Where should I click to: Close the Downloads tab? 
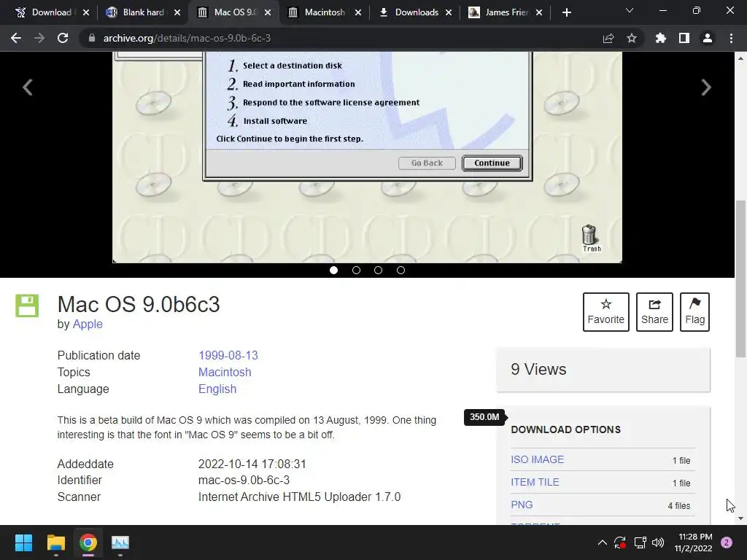point(449,12)
